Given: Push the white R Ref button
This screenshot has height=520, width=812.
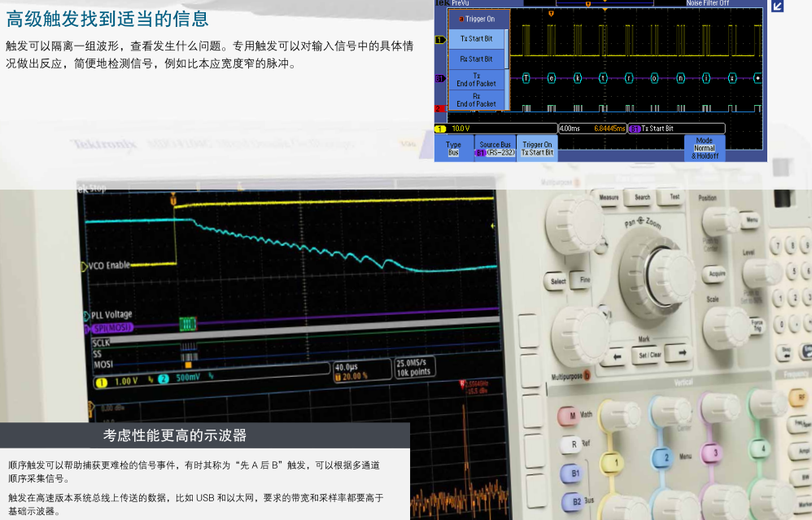Looking at the screenshot, I should coord(573,445).
